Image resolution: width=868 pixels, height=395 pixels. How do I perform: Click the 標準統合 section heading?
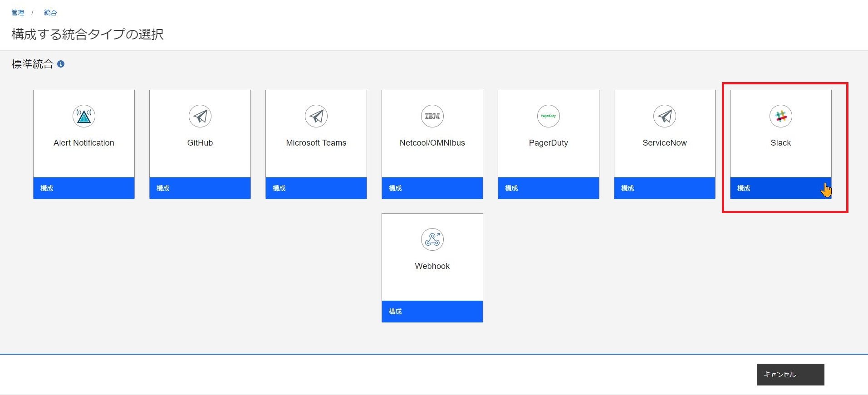tap(32, 64)
